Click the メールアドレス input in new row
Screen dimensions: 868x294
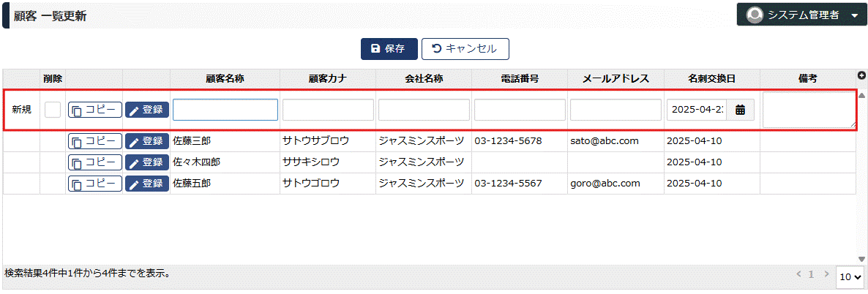616,110
